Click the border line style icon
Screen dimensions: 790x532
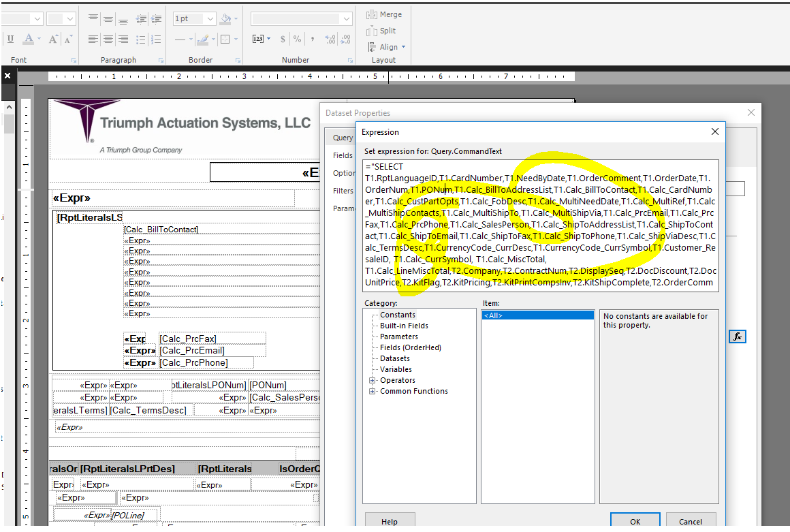point(180,39)
